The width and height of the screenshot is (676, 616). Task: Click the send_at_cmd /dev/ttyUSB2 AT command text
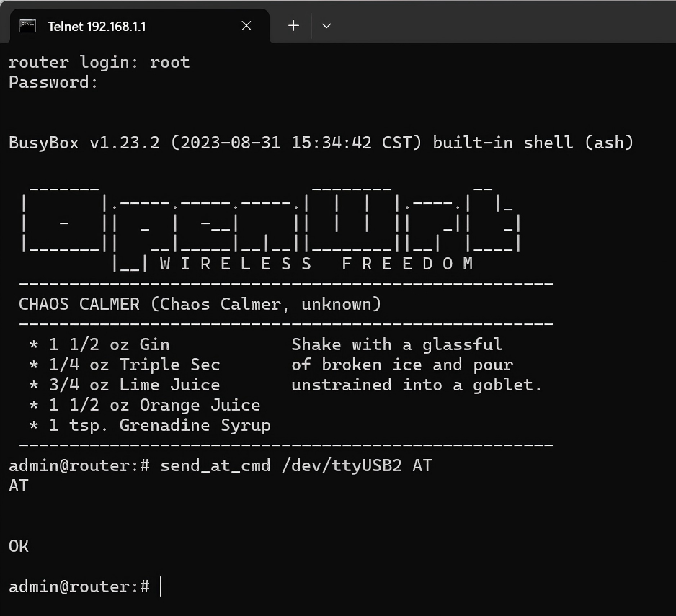click(x=295, y=465)
